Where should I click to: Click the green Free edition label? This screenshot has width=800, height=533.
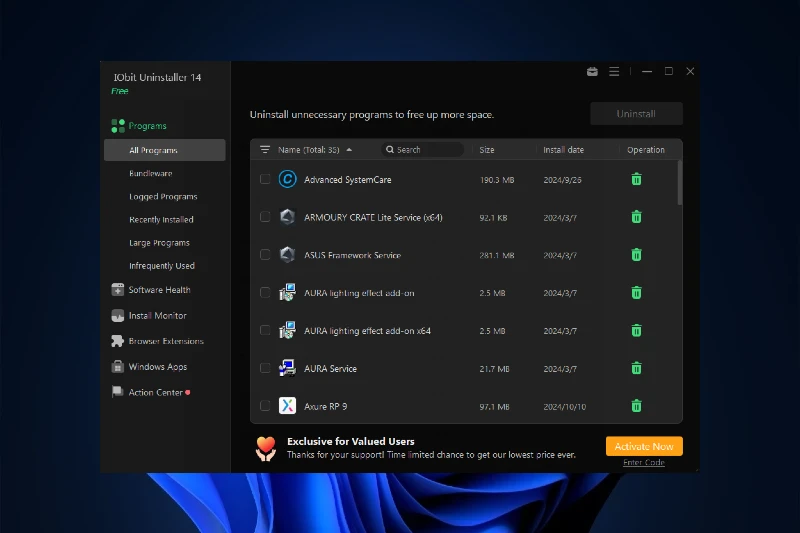coord(120,91)
